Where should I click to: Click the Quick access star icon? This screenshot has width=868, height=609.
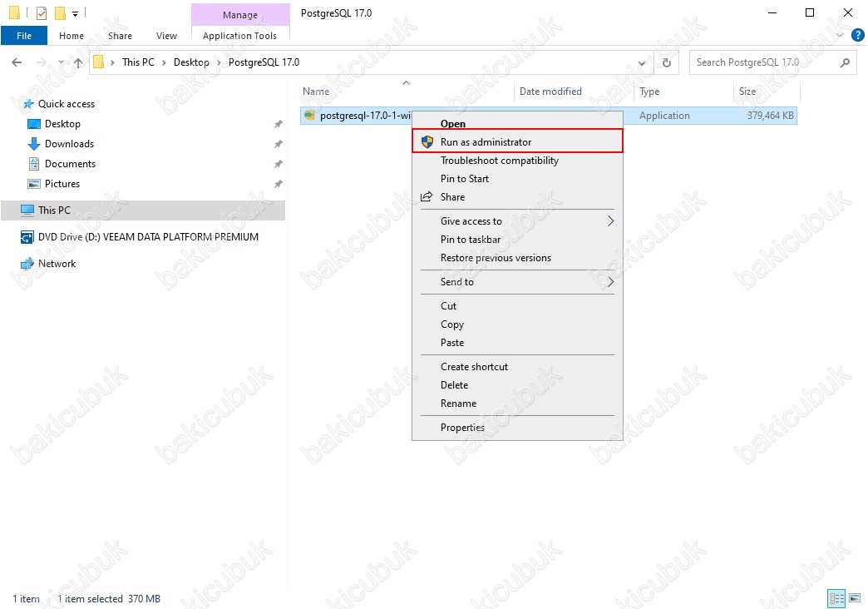click(27, 104)
